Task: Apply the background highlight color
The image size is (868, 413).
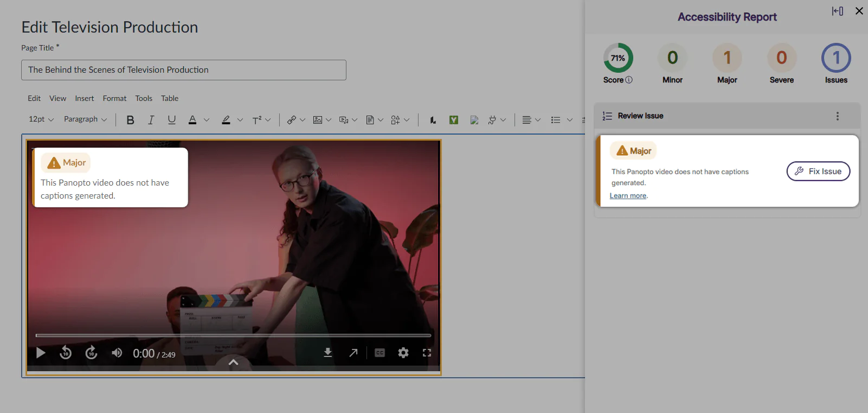Action: tap(226, 120)
